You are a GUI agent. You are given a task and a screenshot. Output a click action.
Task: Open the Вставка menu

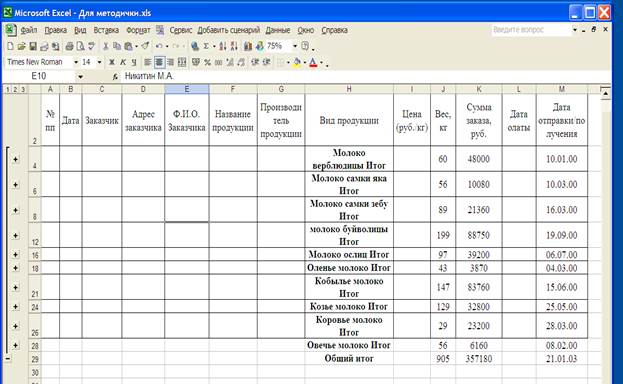(x=106, y=30)
